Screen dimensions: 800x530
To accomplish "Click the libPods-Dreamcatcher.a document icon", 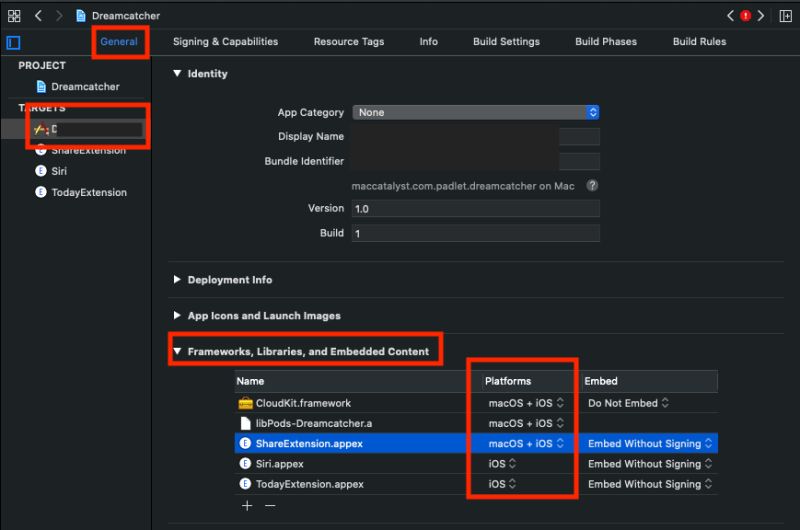I will pos(245,423).
